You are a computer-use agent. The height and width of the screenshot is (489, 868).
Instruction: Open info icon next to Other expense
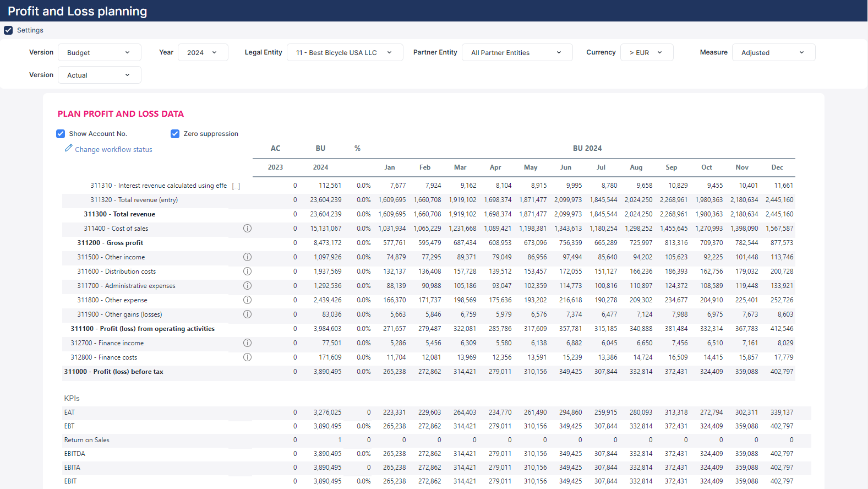247,300
